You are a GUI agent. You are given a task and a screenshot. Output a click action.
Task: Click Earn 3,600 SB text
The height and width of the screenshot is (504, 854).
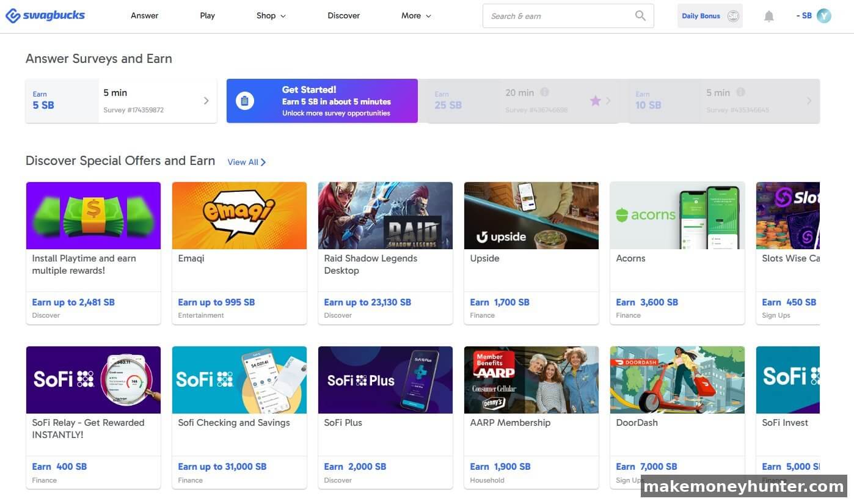coord(647,302)
